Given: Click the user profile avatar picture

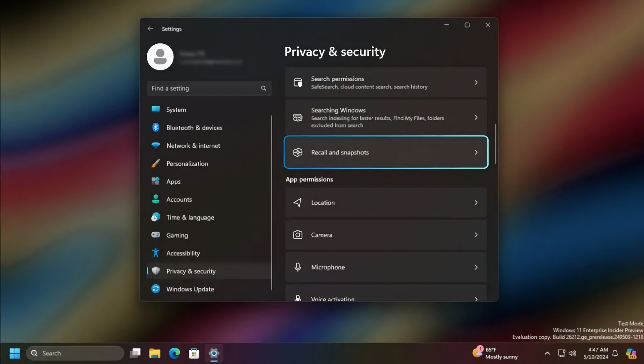Looking at the screenshot, I should 160,57.
